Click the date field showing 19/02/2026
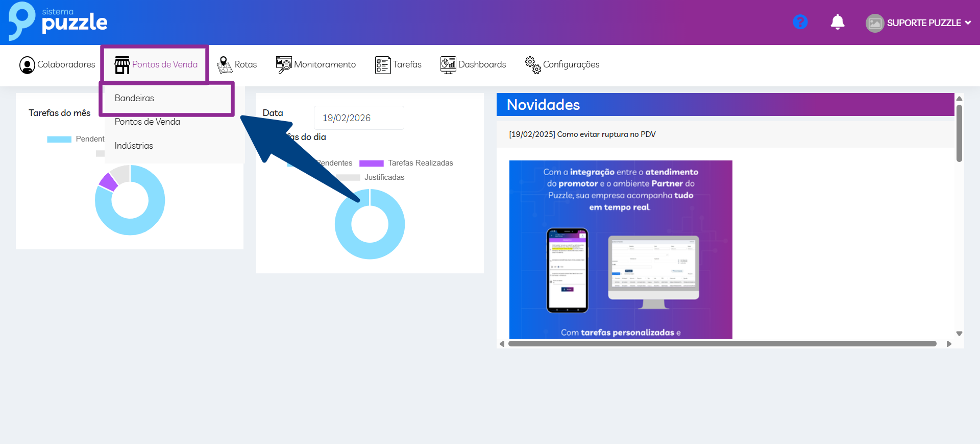Viewport: 980px width, 444px height. (358, 118)
